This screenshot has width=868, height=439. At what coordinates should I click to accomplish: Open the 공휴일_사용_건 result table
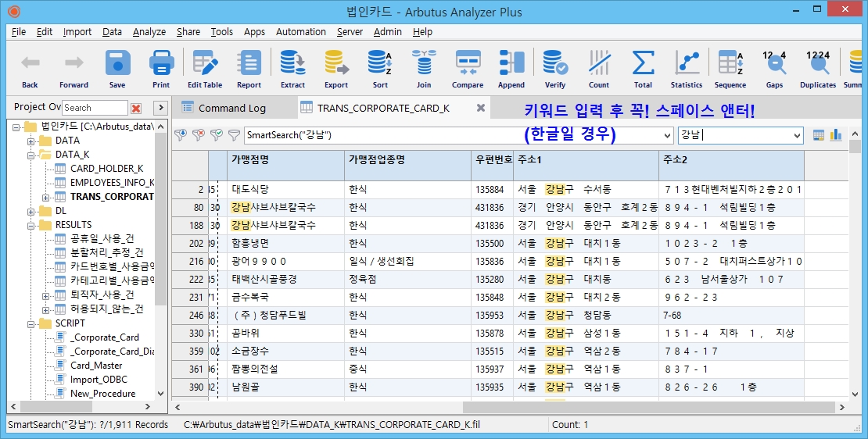click(x=102, y=239)
